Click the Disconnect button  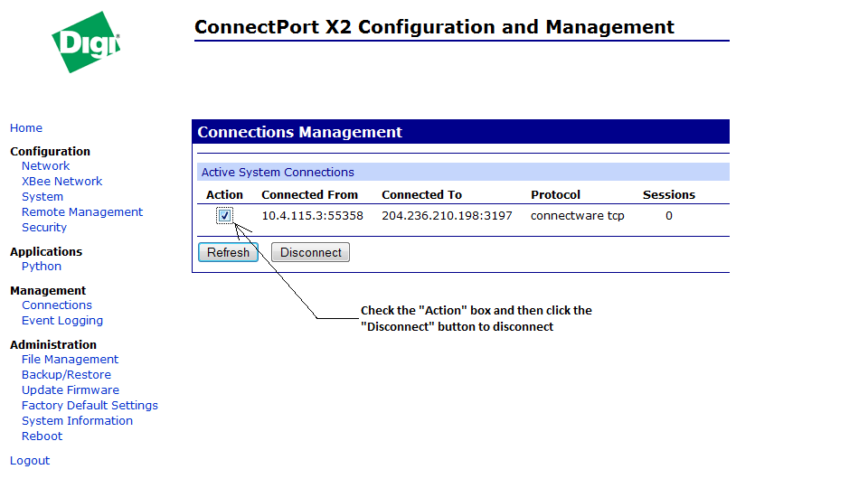click(310, 253)
